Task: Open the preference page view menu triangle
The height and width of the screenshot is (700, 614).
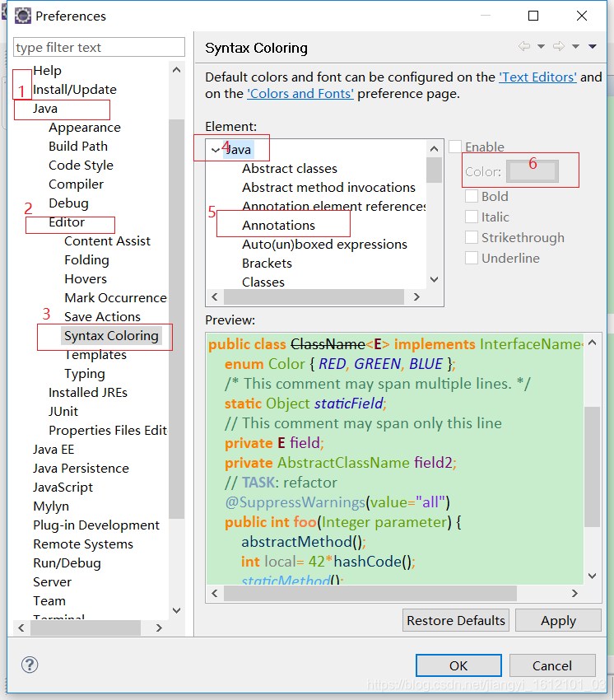Action: [x=593, y=46]
